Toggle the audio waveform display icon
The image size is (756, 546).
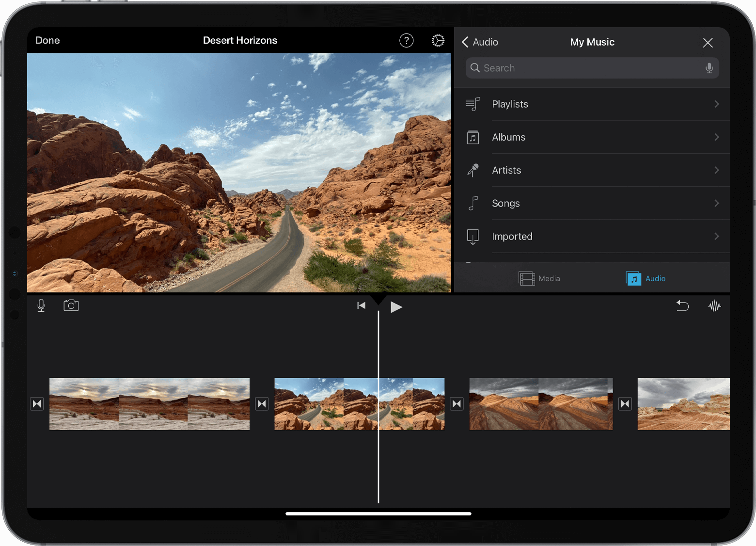714,305
